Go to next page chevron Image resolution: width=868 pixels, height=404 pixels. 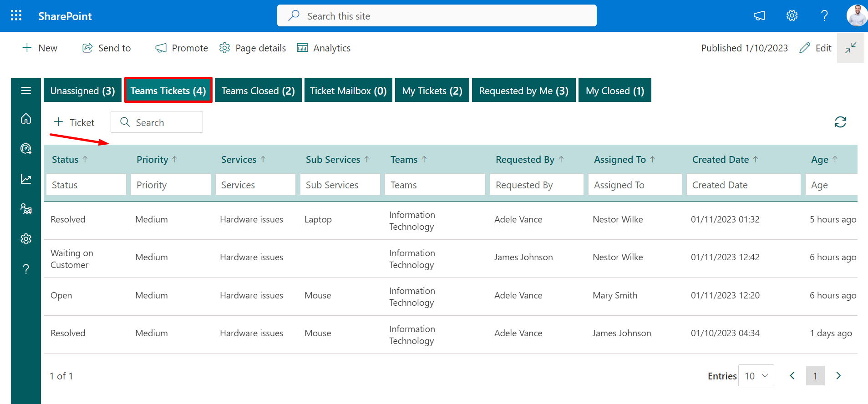coord(838,376)
